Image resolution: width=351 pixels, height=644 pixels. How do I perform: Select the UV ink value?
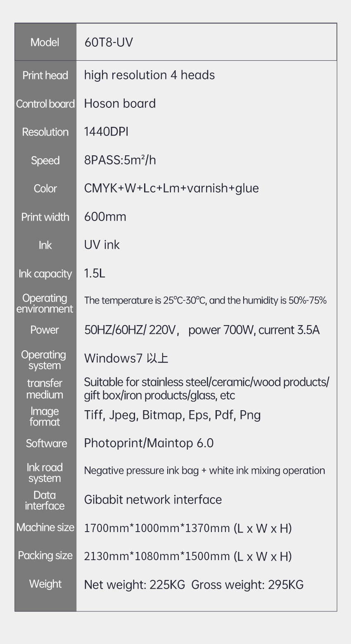point(102,245)
